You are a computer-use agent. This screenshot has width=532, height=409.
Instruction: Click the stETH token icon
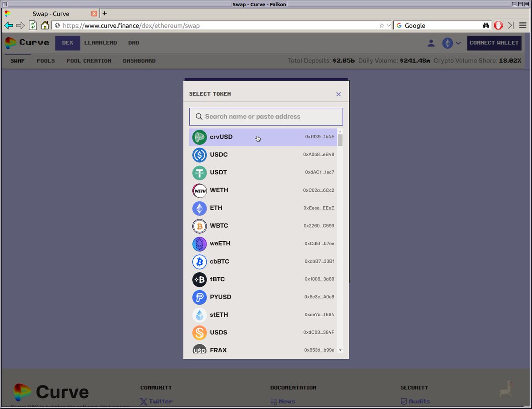tap(199, 315)
